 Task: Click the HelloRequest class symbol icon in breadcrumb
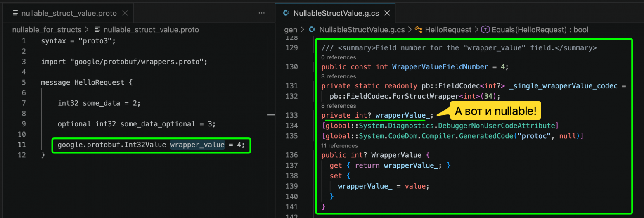point(418,30)
